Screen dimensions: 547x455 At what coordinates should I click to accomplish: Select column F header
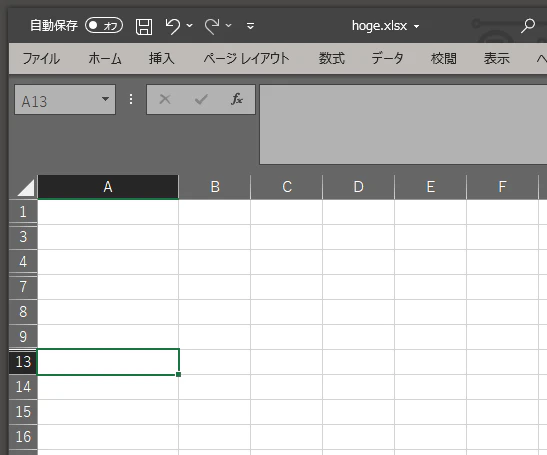[x=502, y=187]
